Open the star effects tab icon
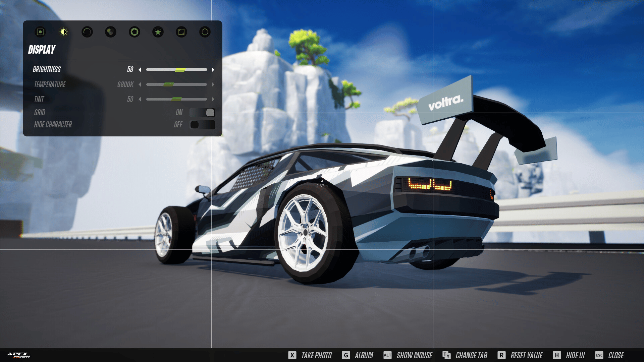 pos(158,32)
